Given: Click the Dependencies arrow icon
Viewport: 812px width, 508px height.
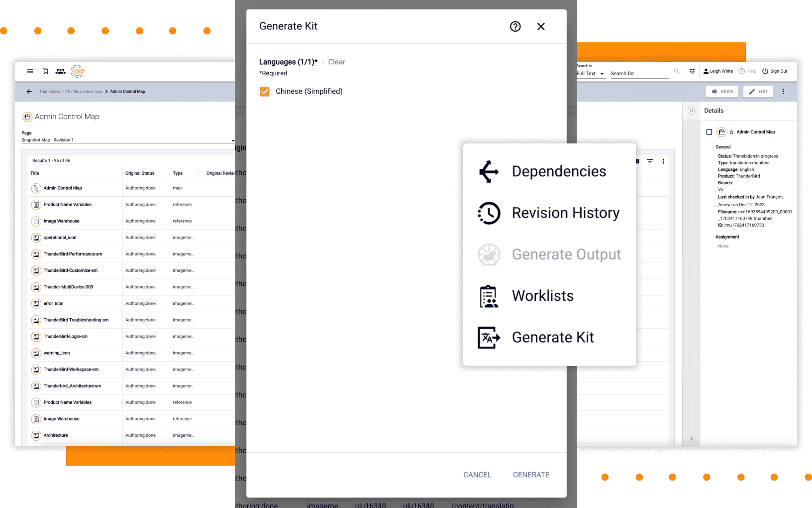Looking at the screenshot, I should click(489, 172).
